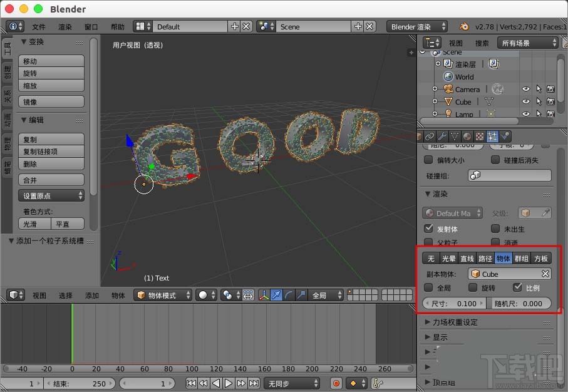Click the 复制 button in tool shelf

coord(51,138)
